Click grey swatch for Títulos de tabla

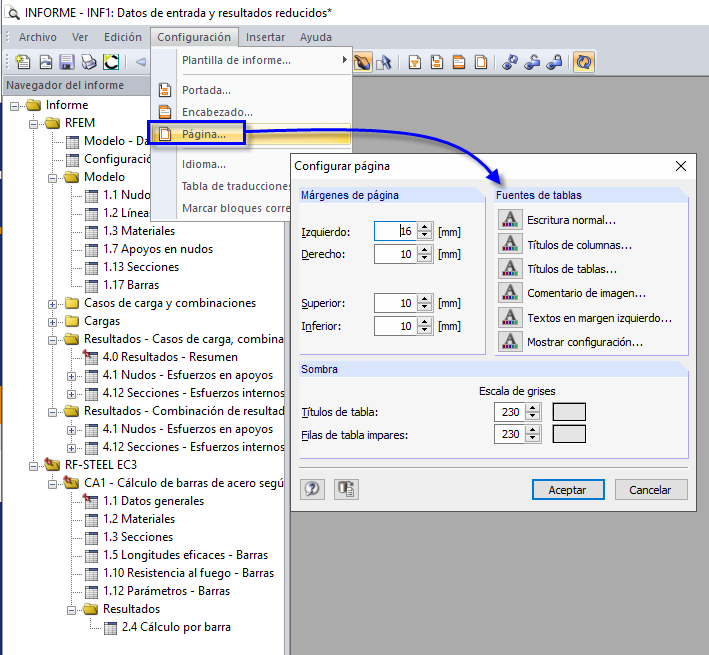[x=569, y=412]
